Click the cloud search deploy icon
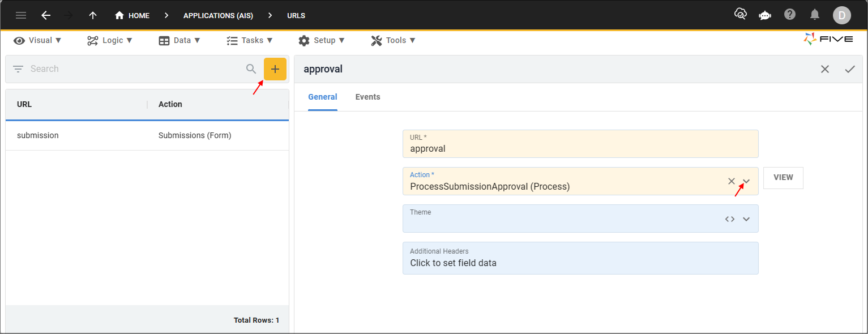This screenshot has width=868, height=334. click(x=740, y=14)
